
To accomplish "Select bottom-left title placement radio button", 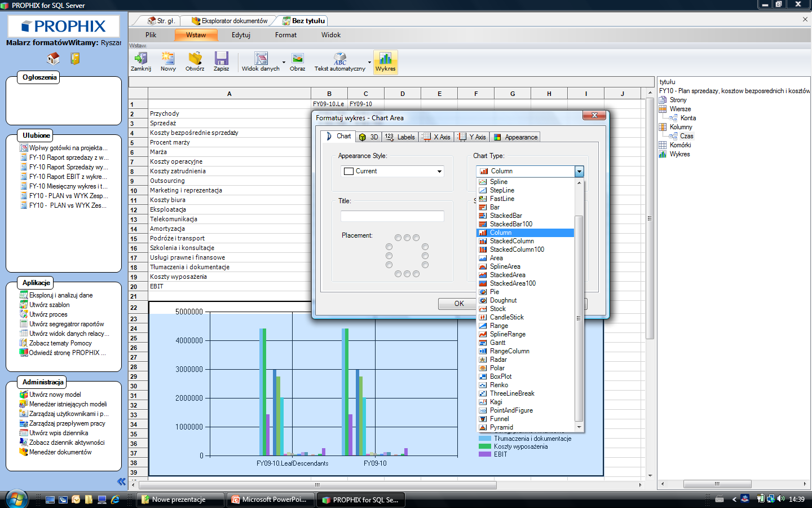I will [398, 274].
